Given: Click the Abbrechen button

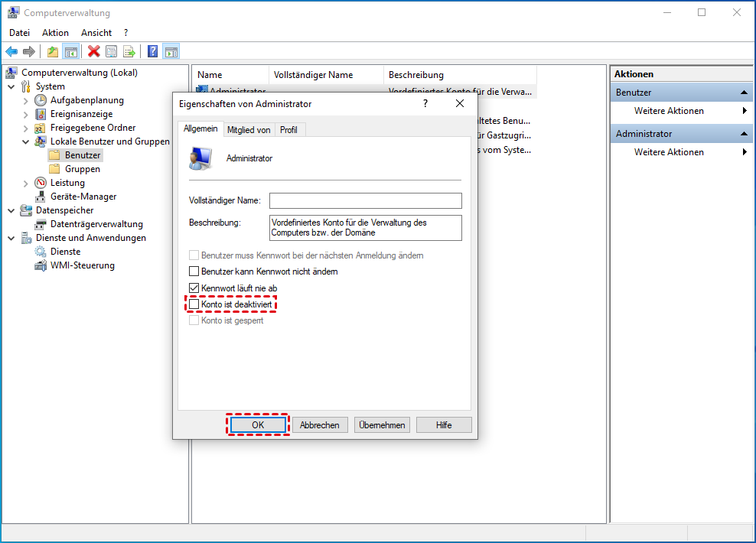Looking at the screenshot, I should [x=320, y=425].
